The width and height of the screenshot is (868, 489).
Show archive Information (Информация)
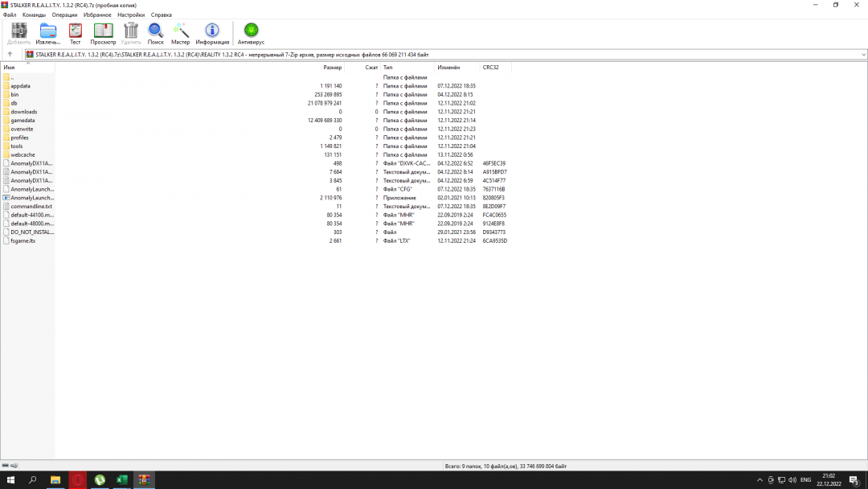click(212, 34)
